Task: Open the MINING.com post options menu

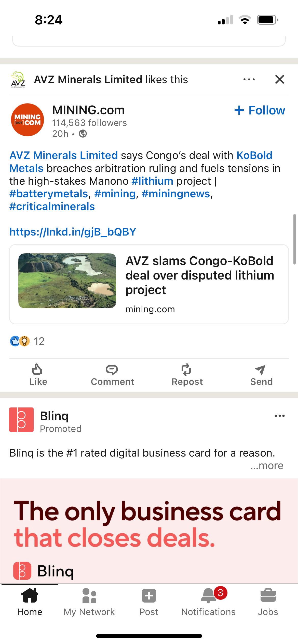Action: pyautogui.click(x=249, y=80)
